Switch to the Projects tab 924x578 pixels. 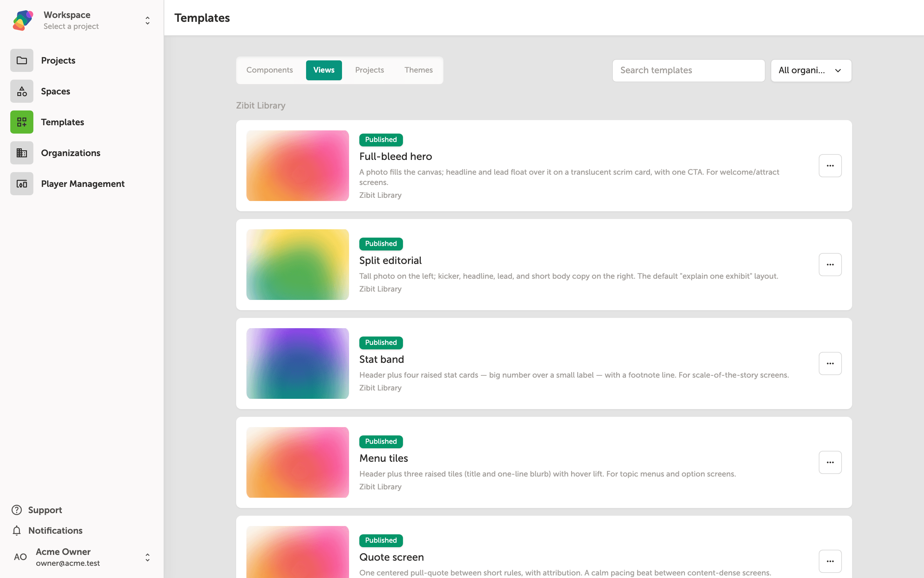(x=369, y=70)
